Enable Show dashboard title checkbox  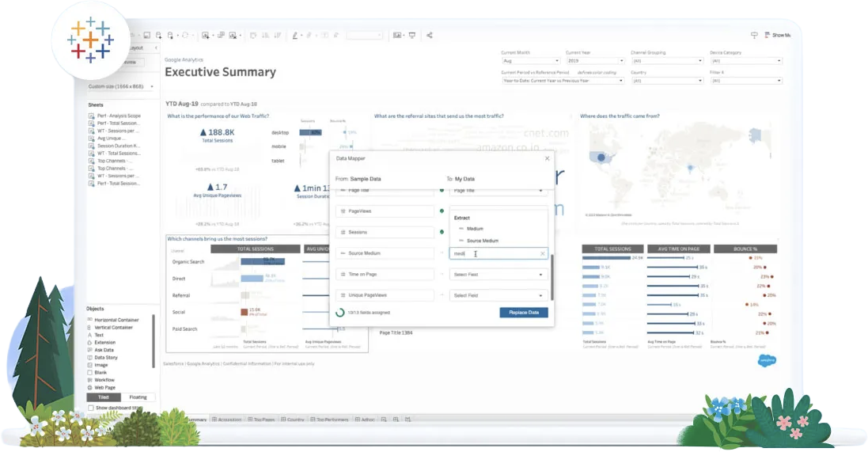[x=91, y=408]
